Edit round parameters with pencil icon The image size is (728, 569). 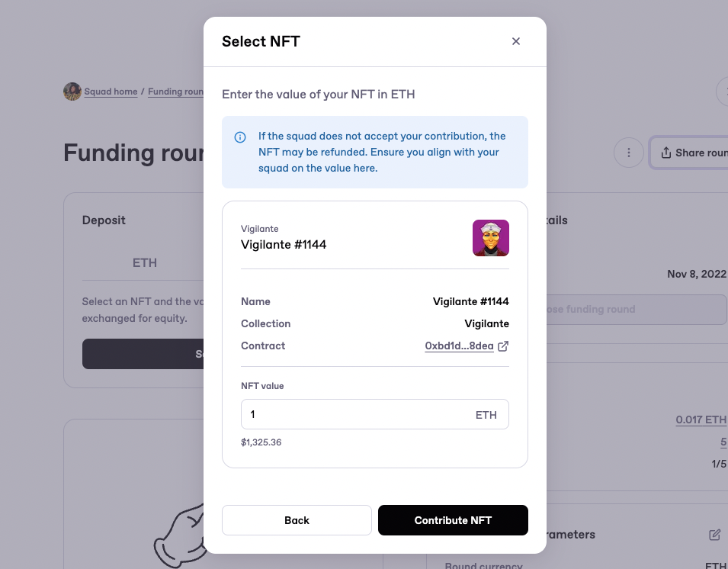(714, 535)
